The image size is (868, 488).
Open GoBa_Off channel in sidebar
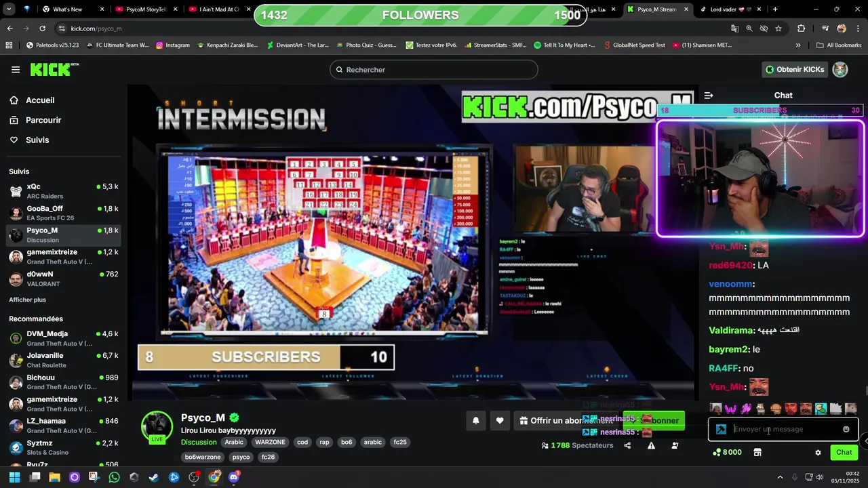click(x=63, y=213)
